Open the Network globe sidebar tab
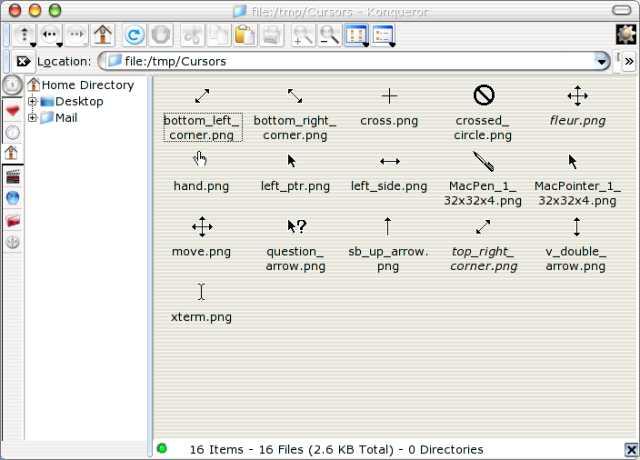 (x=13, y=198)
